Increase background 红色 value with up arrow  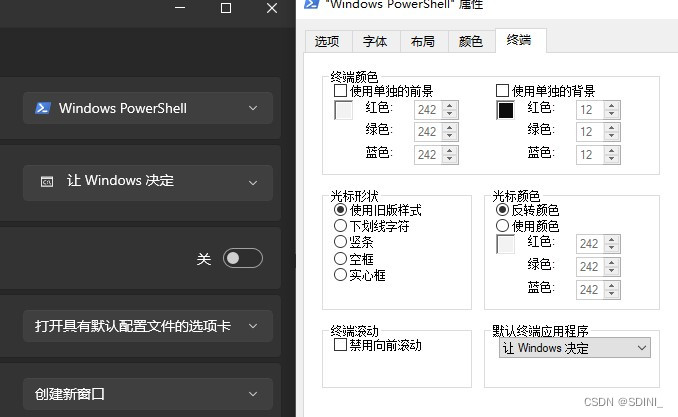coord(611,106)
